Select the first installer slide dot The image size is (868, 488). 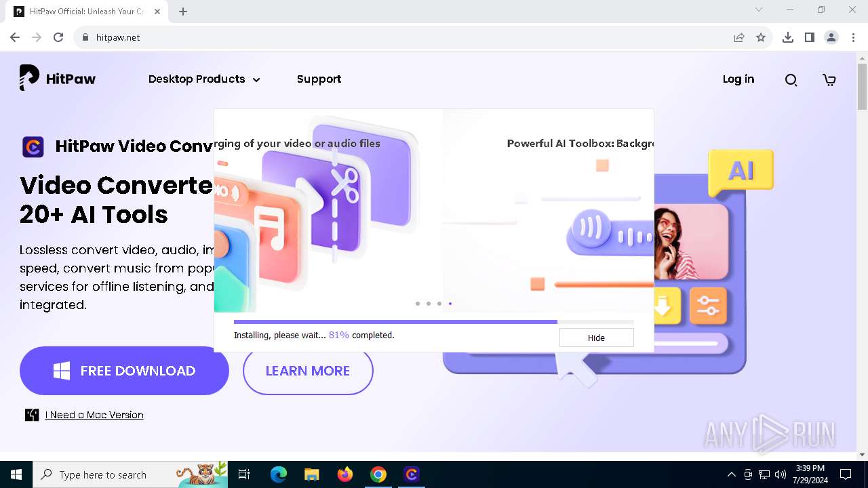(x=418, y=304)
